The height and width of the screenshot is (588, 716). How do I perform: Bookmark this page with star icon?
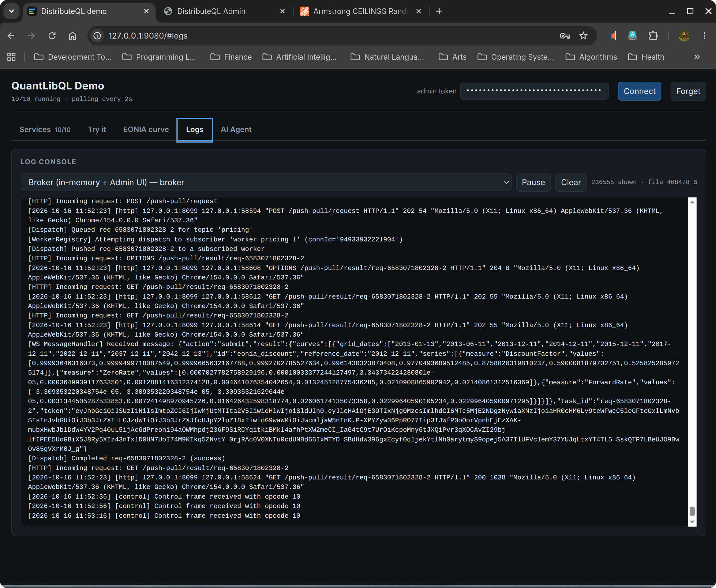[x=583, y=35]
